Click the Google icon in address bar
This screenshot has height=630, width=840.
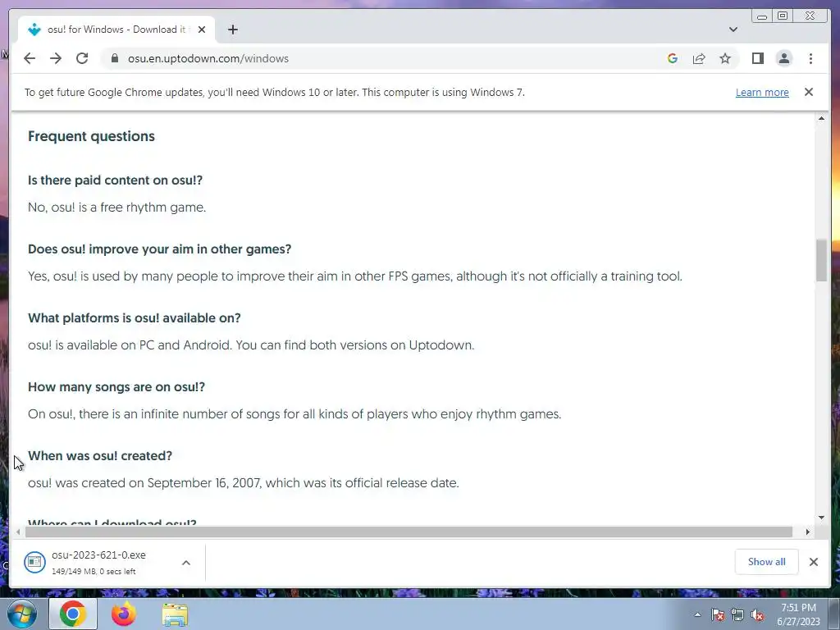coord(673,58)
